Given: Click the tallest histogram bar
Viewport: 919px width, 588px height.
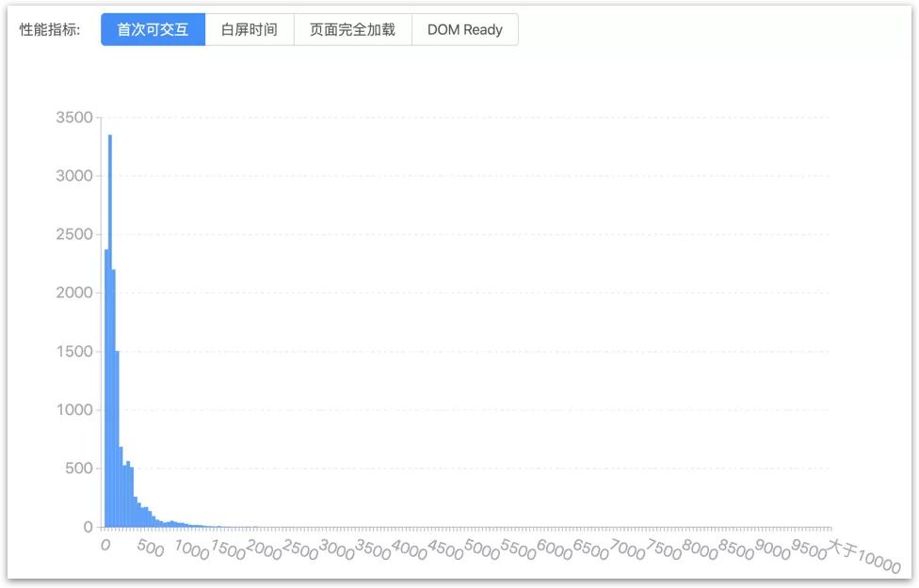Looking at the screenshot, I should [x=107, y=329].
